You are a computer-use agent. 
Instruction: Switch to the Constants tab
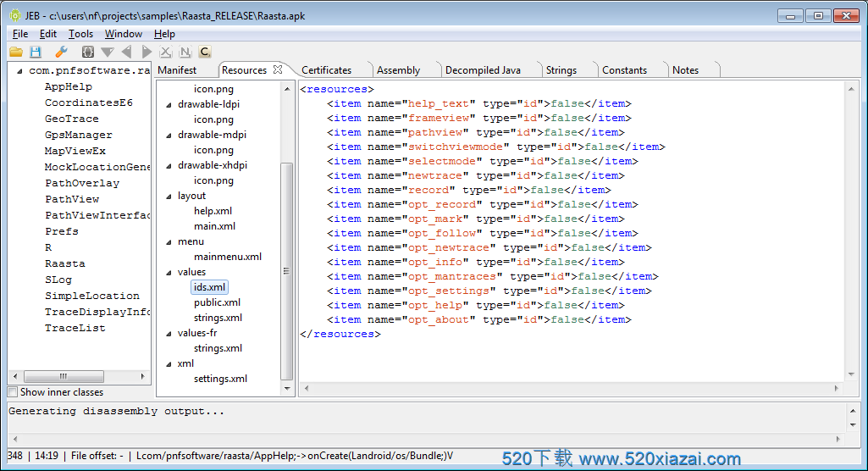tap(624, 70)
